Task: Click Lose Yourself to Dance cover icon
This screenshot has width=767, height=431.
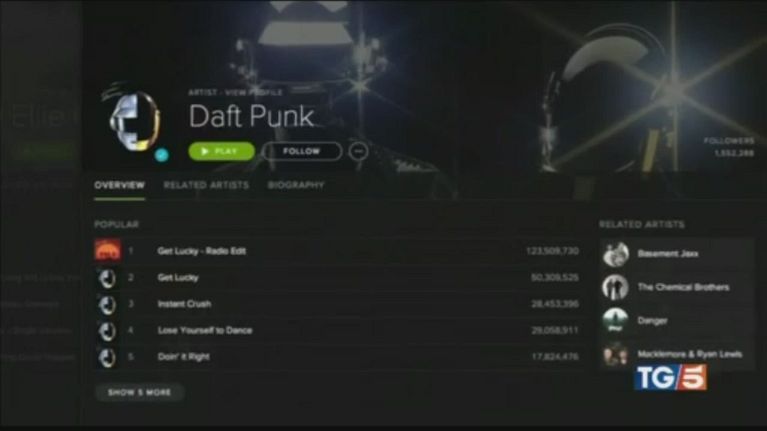Action: pyautogui.click(x=108, y=331)
